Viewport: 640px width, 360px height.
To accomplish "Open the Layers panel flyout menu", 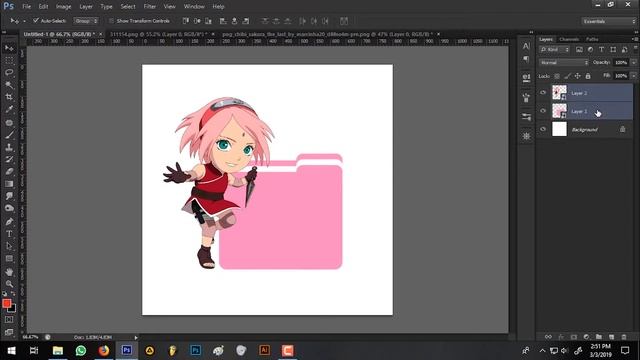I will point(636,39).
